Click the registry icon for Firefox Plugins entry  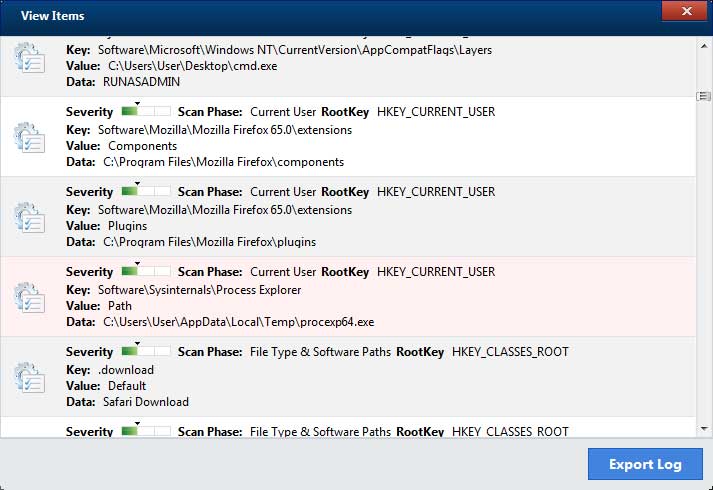[30, 216]
